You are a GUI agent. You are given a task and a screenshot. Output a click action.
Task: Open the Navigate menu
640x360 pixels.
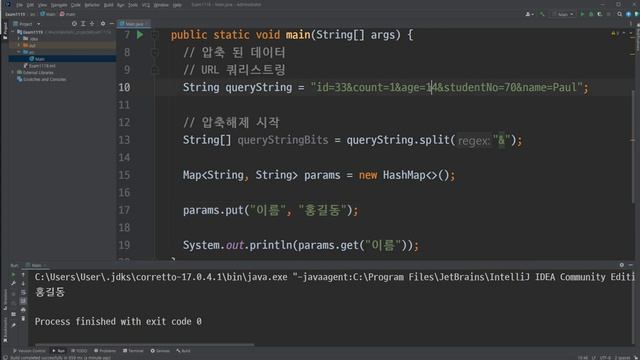[x=59, y=5]
